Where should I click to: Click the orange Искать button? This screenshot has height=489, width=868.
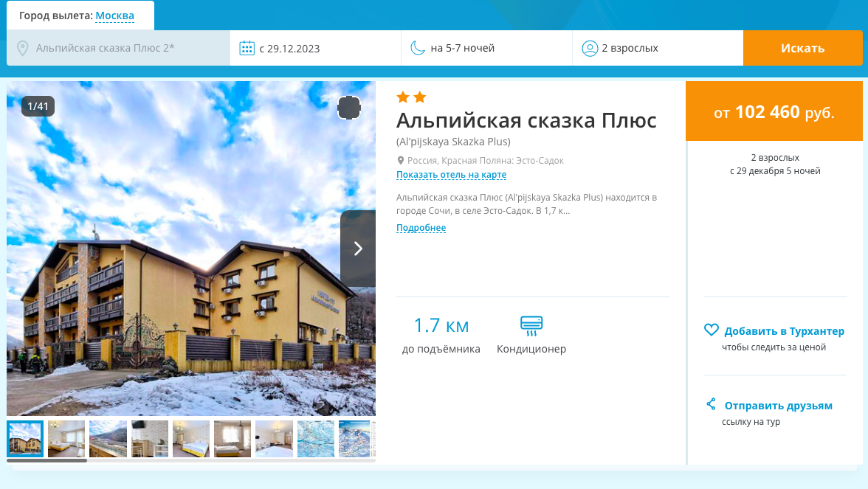(803, 48)
